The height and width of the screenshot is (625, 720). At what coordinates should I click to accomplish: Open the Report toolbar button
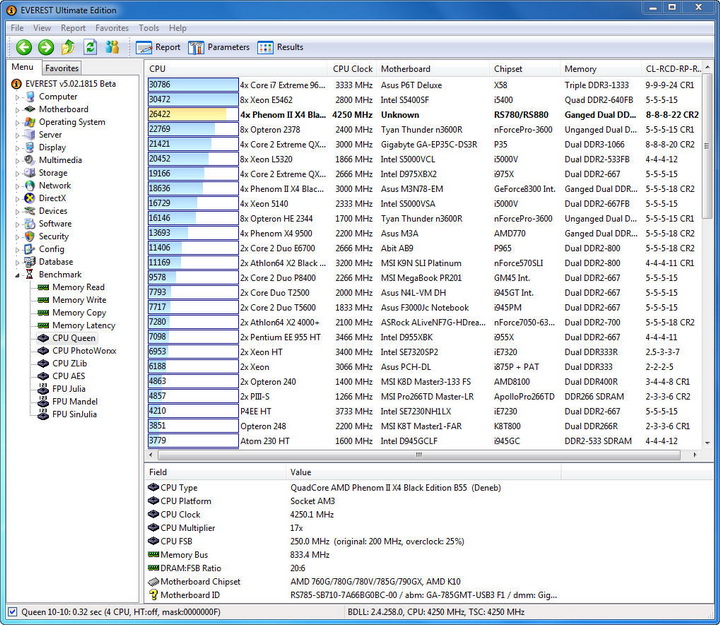[158, 47]
